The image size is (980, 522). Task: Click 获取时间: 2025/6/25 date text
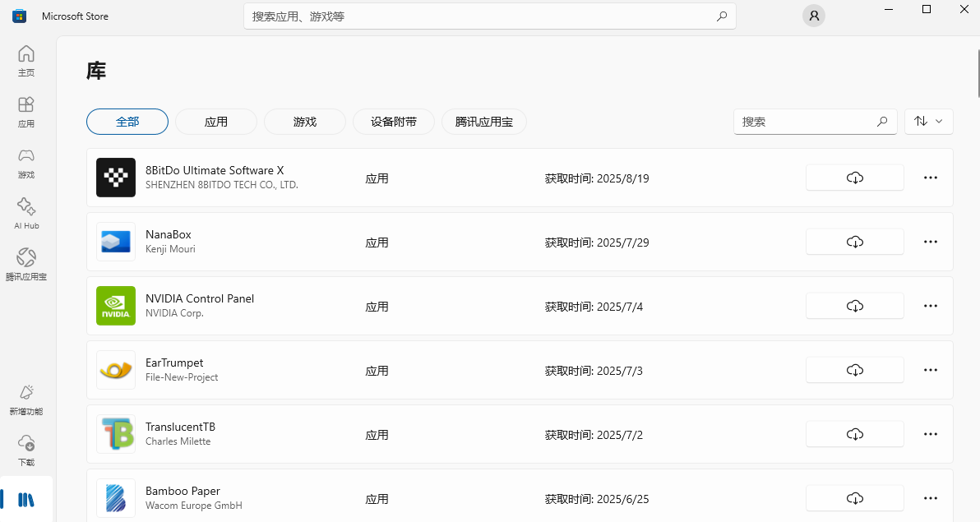tap(597, 499)
